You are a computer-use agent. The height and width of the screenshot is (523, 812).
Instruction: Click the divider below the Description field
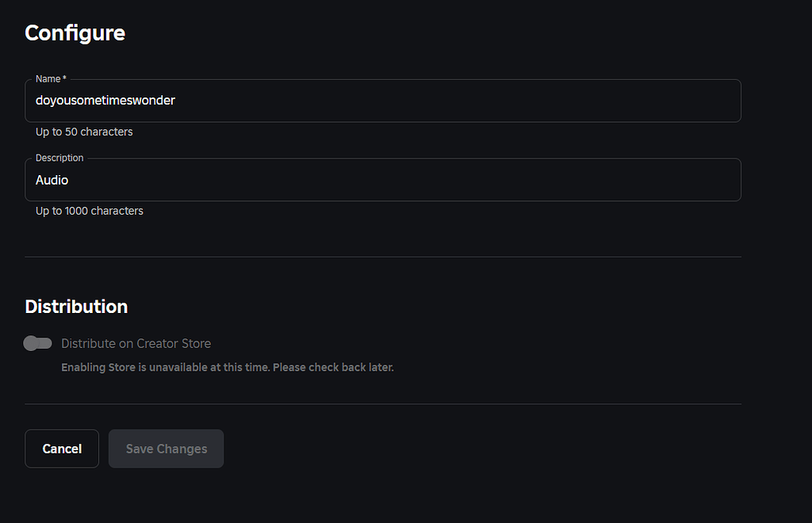coord(383,256)
